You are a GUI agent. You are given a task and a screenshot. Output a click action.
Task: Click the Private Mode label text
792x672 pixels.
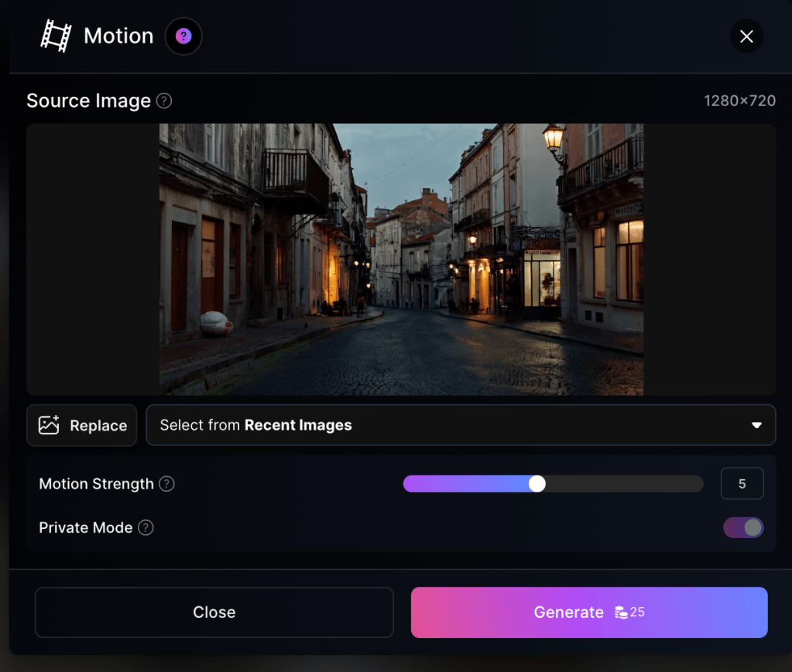pos(85,528)
